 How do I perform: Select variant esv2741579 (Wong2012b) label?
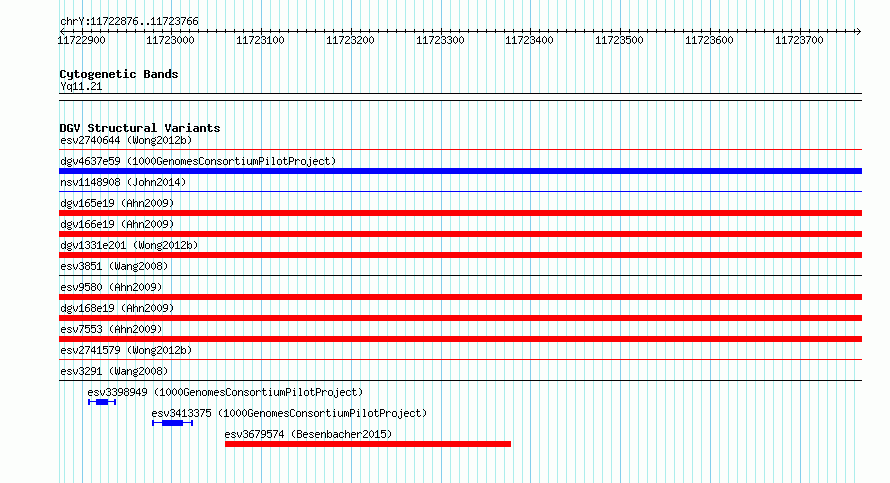(126, 350)
